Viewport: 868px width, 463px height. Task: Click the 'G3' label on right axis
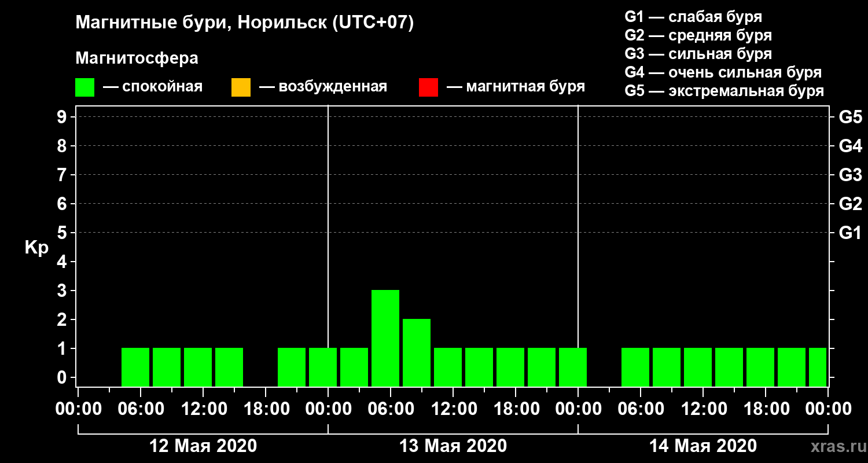coord(850,175)
